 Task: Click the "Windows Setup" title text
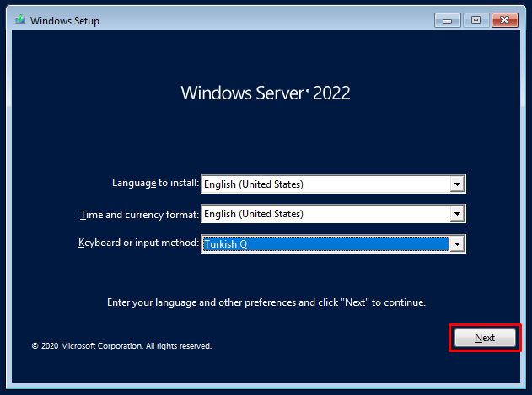tap(65, 20)
